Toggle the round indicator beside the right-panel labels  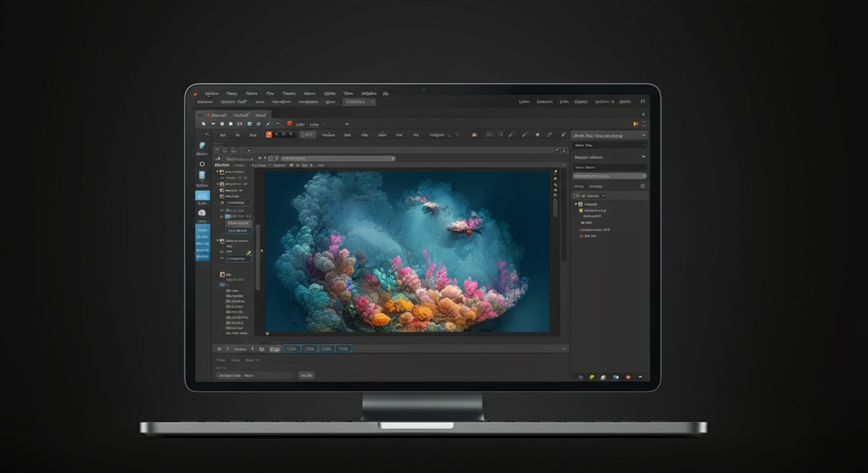(642, 186)
